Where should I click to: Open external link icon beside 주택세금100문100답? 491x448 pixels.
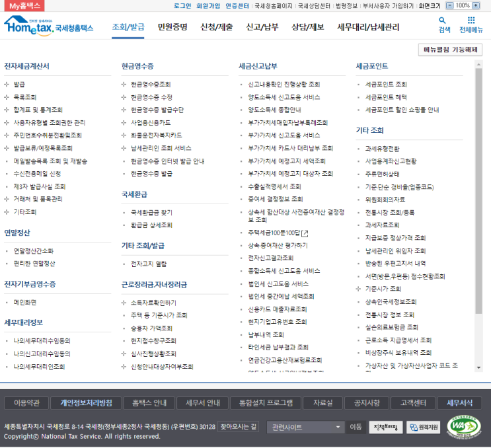pos(305,233)
